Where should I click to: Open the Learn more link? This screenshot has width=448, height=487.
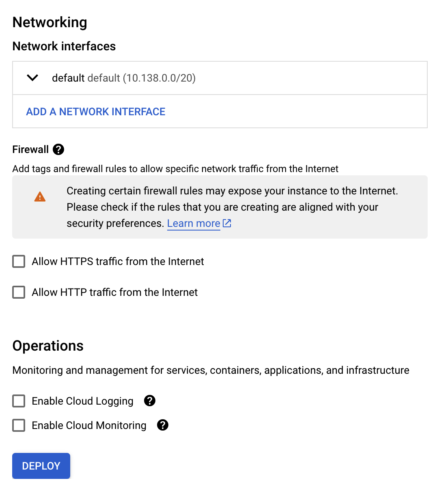pyautogui.click(x=194, y=224)
